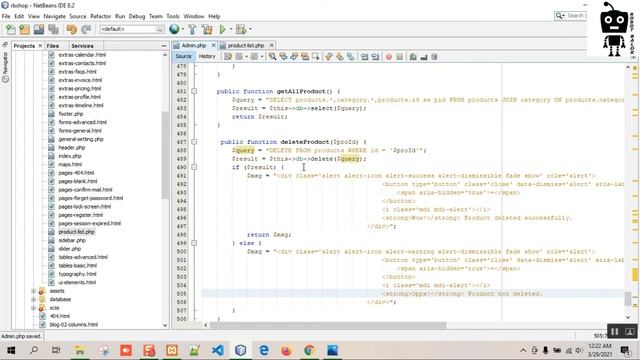The width and height of the screenshot is (640, 360).
Task: Collapse the deleteProduct function fold
Action: [194, 142]
